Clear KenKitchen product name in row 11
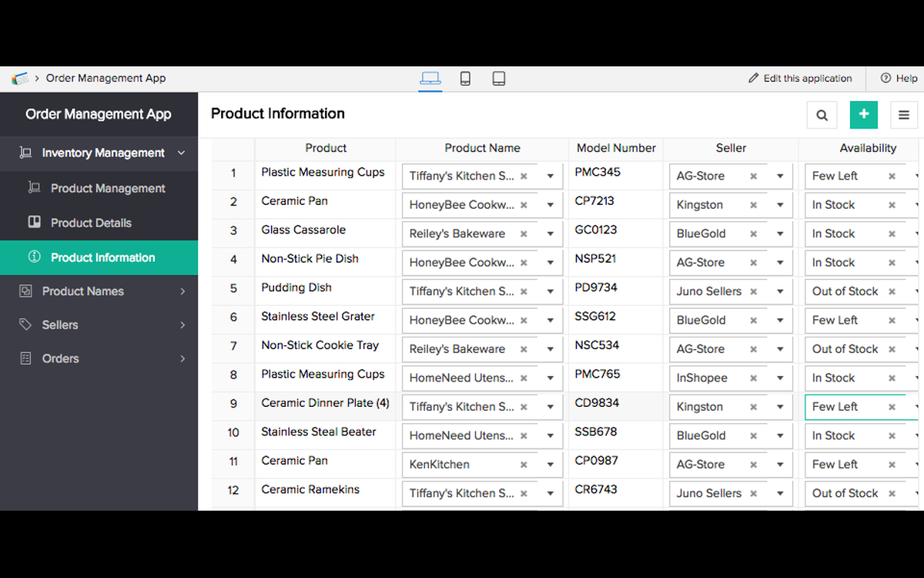This screenshot has height=578, width=924. point(524,465)
